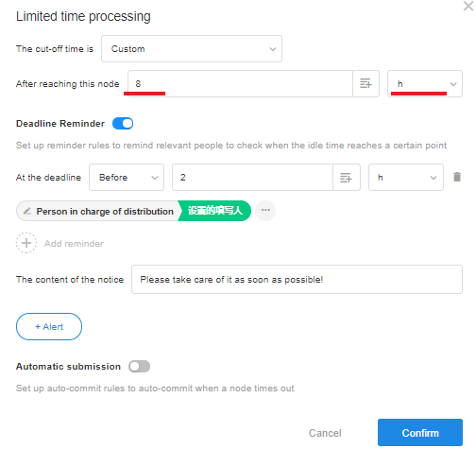Turn off the Deadline Reminder switch
This screenshot has width=476, height=449.
point(123,124)
